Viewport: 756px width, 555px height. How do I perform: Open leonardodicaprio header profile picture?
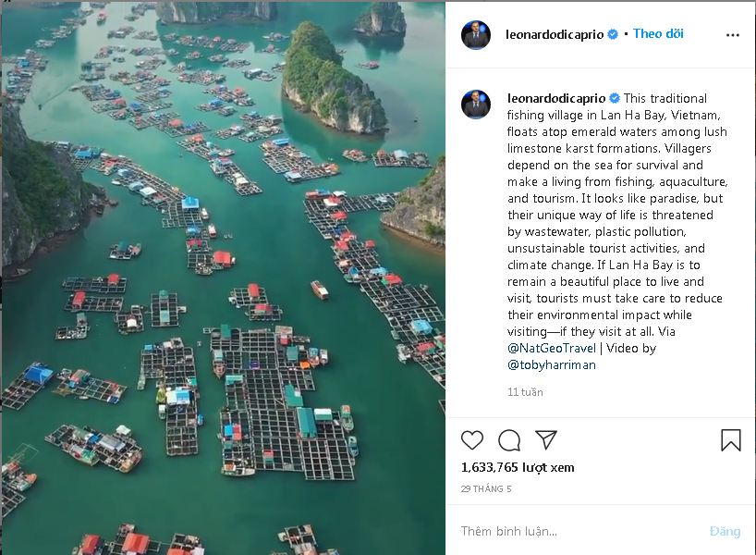pos(476,35)
